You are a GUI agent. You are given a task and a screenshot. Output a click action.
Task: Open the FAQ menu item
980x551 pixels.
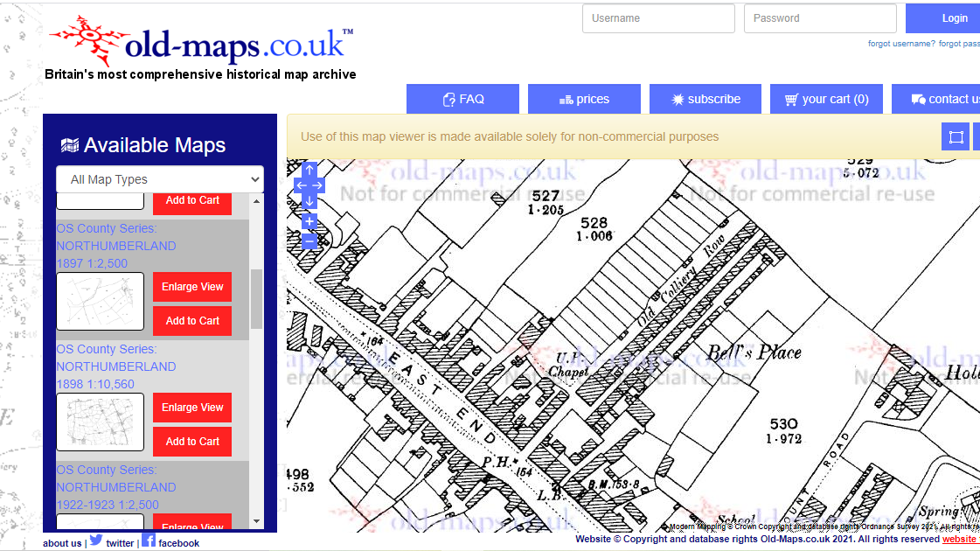tap(462, 99)
